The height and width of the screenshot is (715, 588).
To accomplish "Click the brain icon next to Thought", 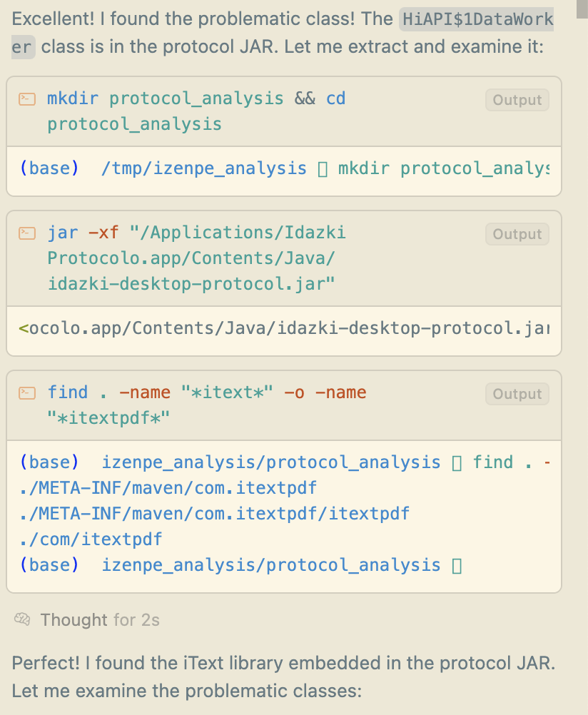I will [x=22, y=619].
